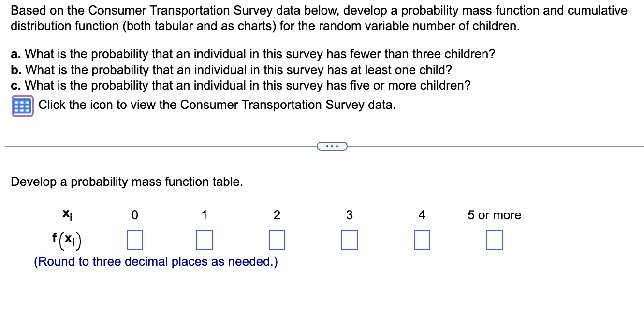Viewport: 644px width, 334px height.
Task: Select the f(xi) box under column 1
Action: pos(204,239)
